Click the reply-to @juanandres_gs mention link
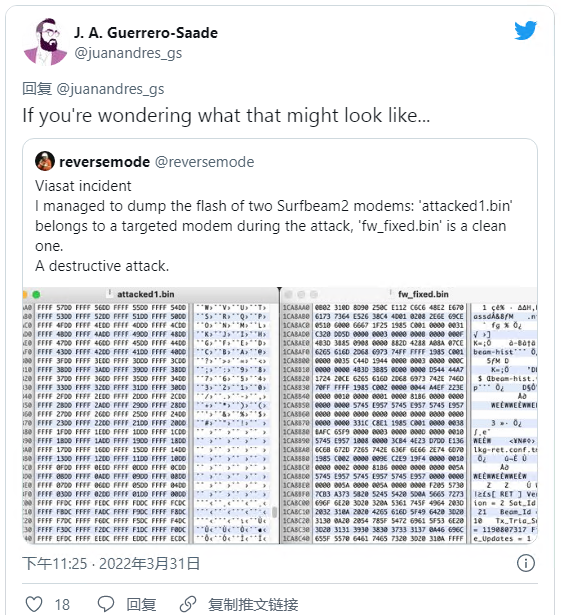Viewport: 561px width, 615px height. coord(110,89)
